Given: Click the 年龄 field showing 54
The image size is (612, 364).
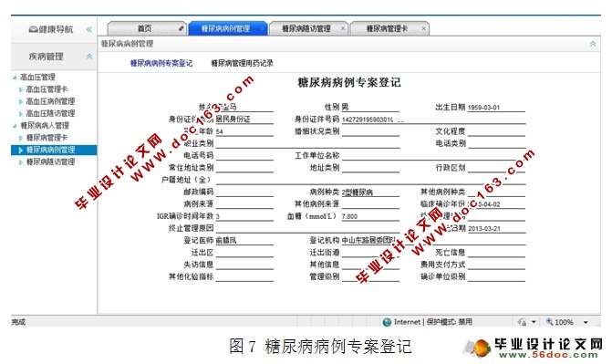Looking at the screenshot, I should point(244,131).
